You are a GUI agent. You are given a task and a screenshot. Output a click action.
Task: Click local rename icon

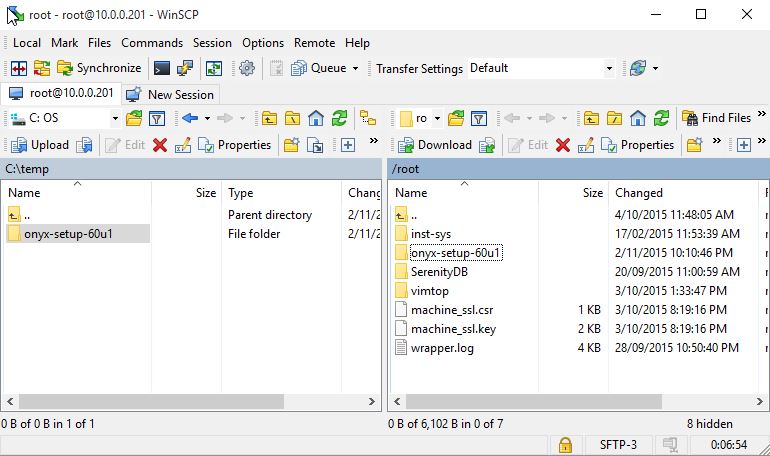(x=183, y=145)
